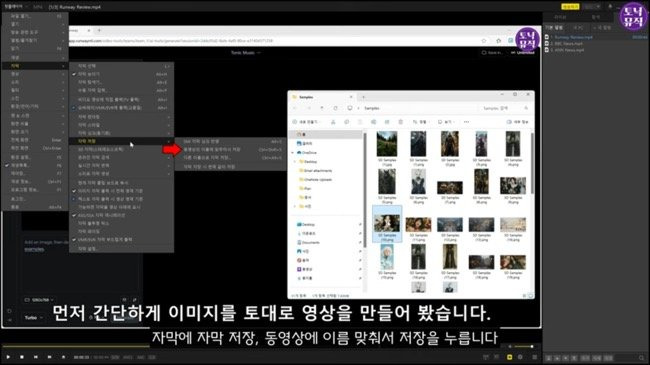Choose 동영상의 이름에 맞추어서 저장 (Ctrl+Shift+S)
The height and width of the screenshot is (365, 650).
click(230, 149)
